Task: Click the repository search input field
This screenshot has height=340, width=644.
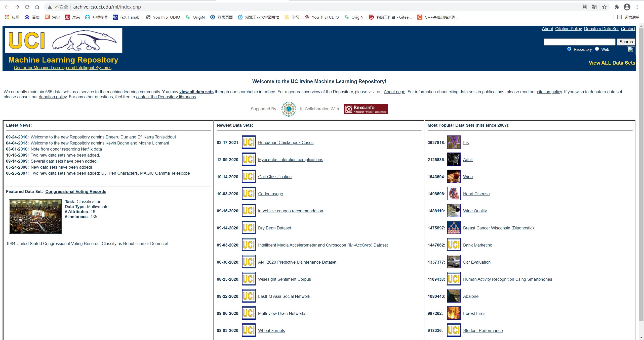Action: (579, 42)
